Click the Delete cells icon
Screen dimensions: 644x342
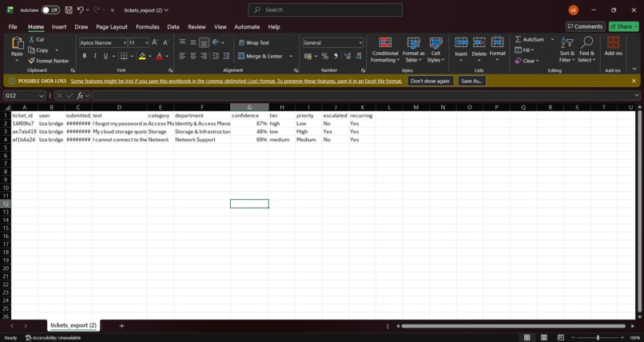pyautogui.click(x=479, y=42)
